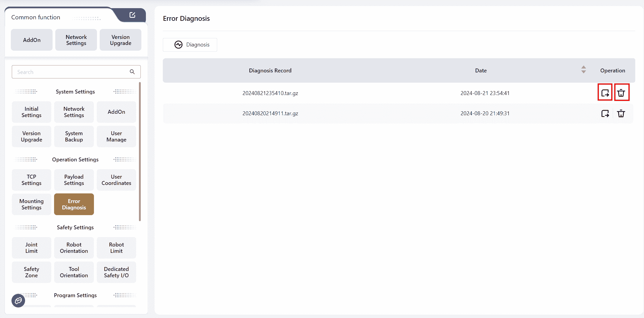Screen dimensions: 644x318
Task: Export the 20240821235410.tar.gz diagnosis record
Action: [x=605, y=93]
